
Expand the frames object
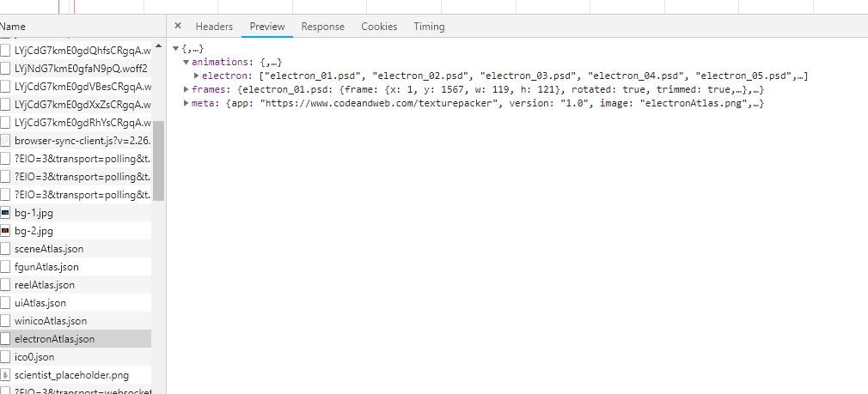[186, 89]
